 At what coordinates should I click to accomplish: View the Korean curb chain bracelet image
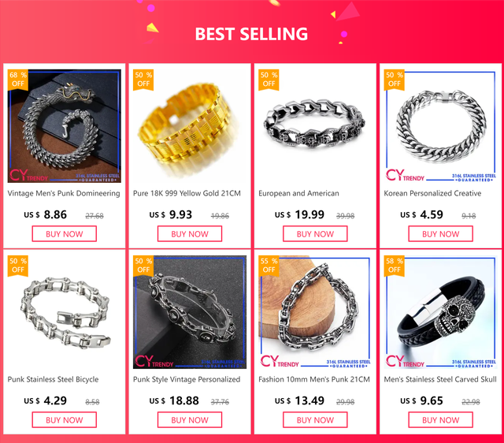coord(440,126)
